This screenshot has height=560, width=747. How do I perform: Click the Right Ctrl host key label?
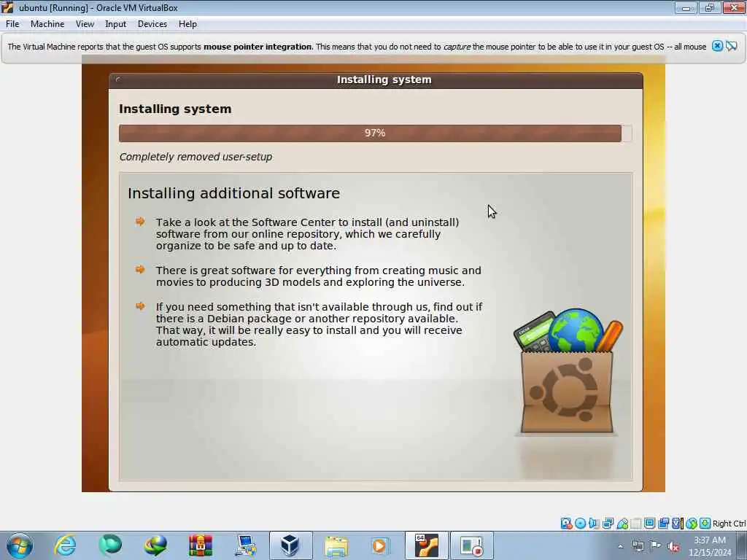[729, 524]
